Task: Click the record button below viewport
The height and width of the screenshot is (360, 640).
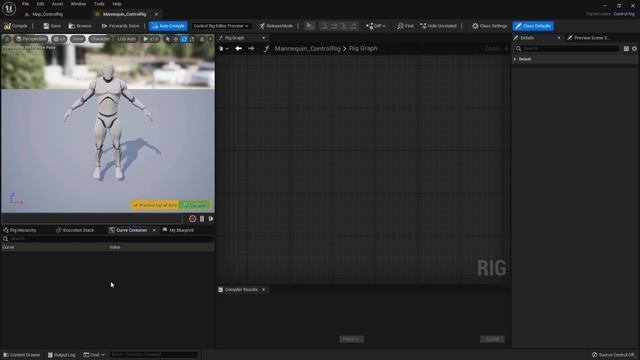Action: (x=193, y=219)
